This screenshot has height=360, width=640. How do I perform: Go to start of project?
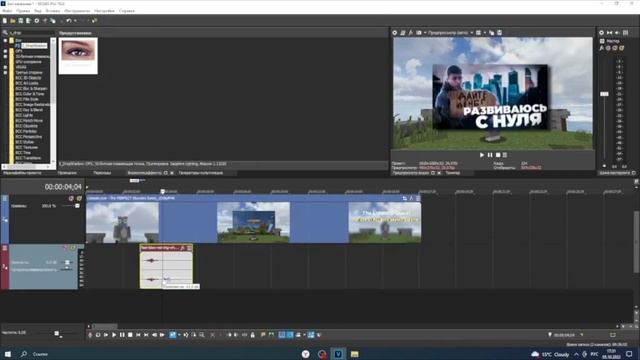[x=138, y=335]
